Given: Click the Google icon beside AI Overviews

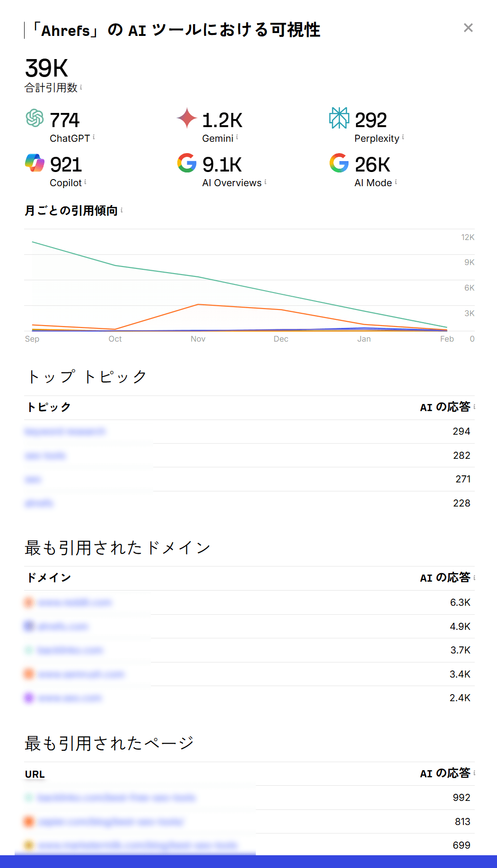Looking at the screenshot, I should point(186,164).
